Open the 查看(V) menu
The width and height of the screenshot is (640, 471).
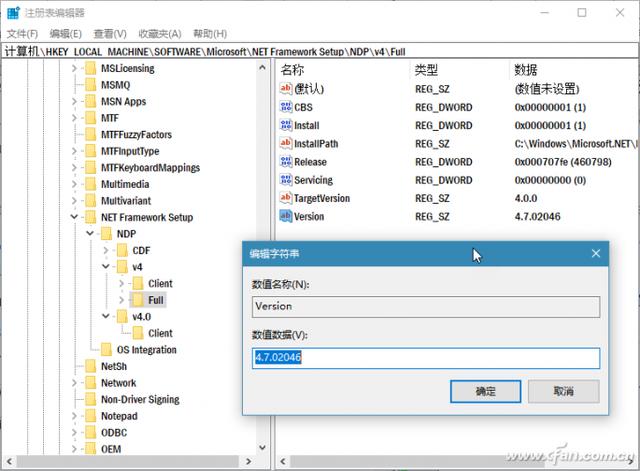110,34
